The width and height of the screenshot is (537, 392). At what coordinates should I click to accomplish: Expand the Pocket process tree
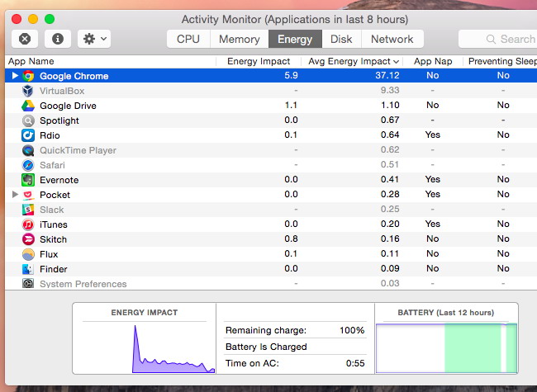pos(15,195)
